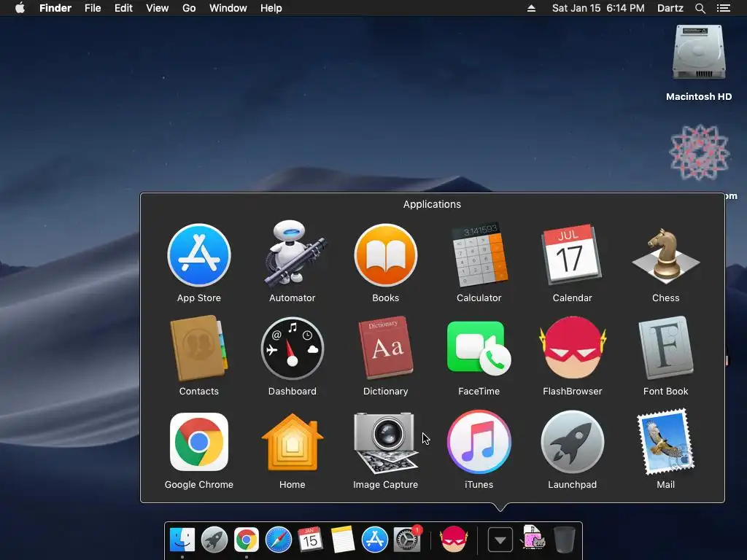Open the Nyan Cat file stack in Dock
This screenshot has width=747, height=560.
(533, 538)
